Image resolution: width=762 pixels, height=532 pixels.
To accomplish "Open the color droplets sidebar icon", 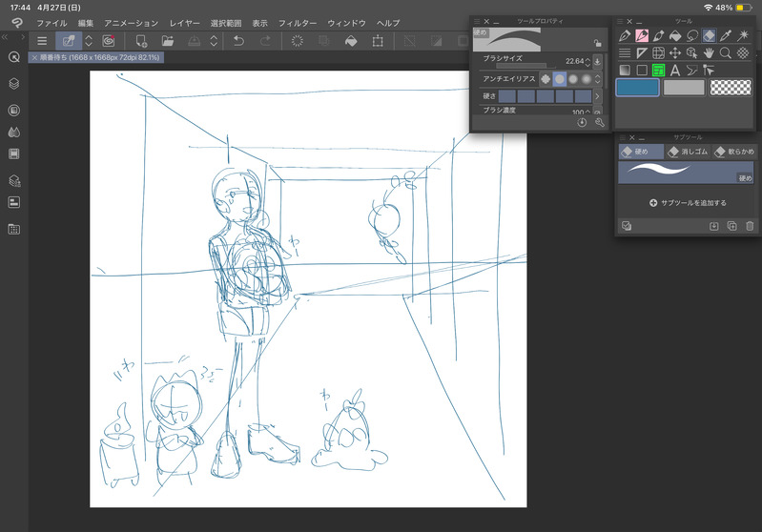I will tap(14, 133).
